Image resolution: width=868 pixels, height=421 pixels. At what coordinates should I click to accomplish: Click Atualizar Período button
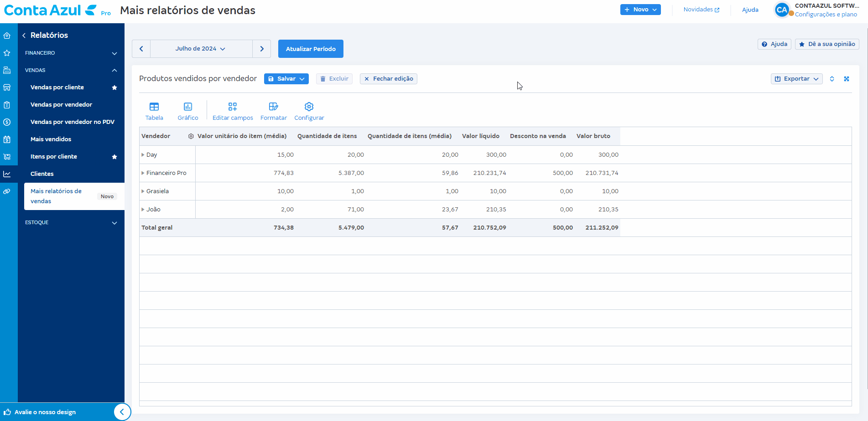point(311,49)
